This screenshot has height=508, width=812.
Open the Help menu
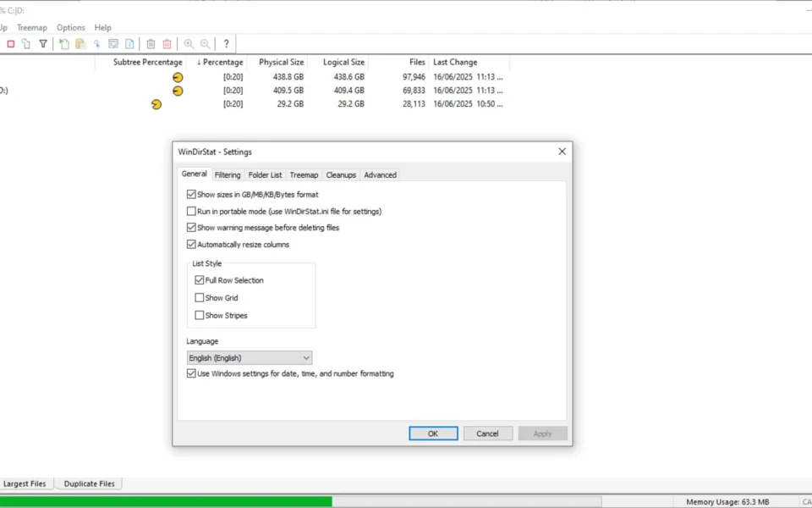pyautogui.click(x=102, y=27)
